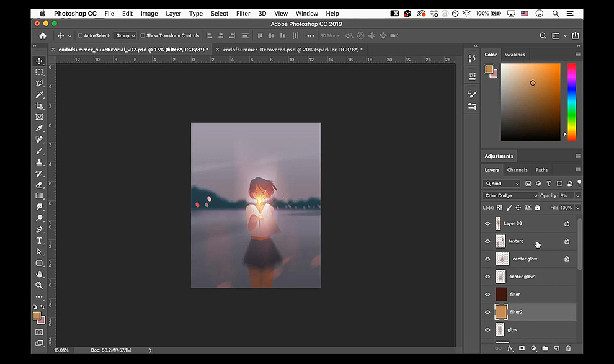
Task: Select the Polygonal Lasso tool
Action: point(39,83)
